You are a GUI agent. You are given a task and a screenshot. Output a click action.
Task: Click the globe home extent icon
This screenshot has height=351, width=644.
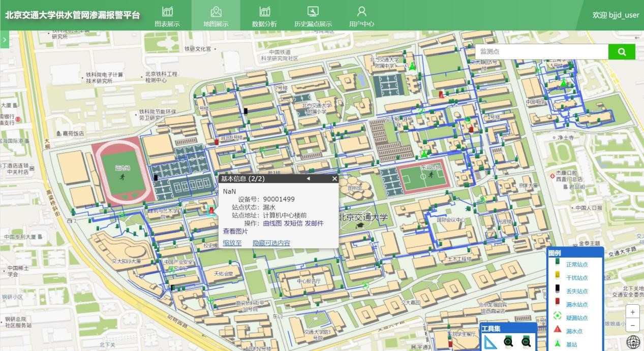[x=633, y=342]
